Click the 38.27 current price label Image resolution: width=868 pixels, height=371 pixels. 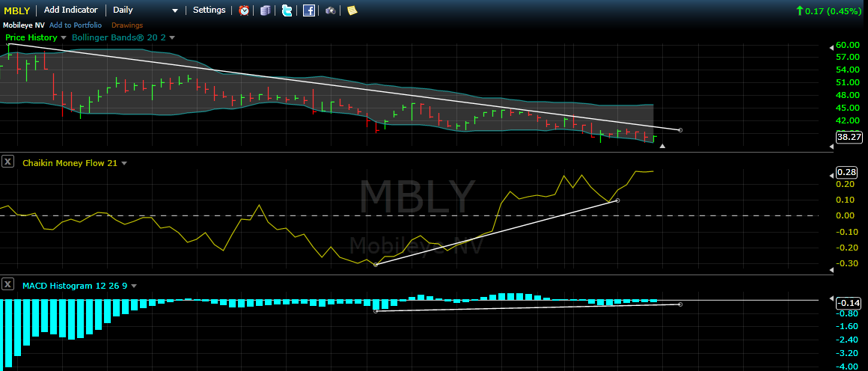coord(848,138)
